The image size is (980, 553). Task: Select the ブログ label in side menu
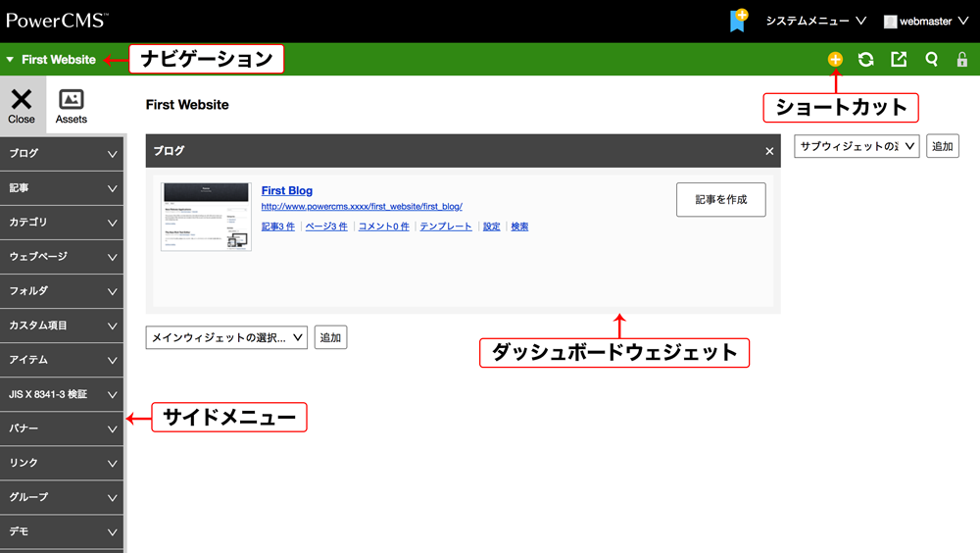[24, 153]
